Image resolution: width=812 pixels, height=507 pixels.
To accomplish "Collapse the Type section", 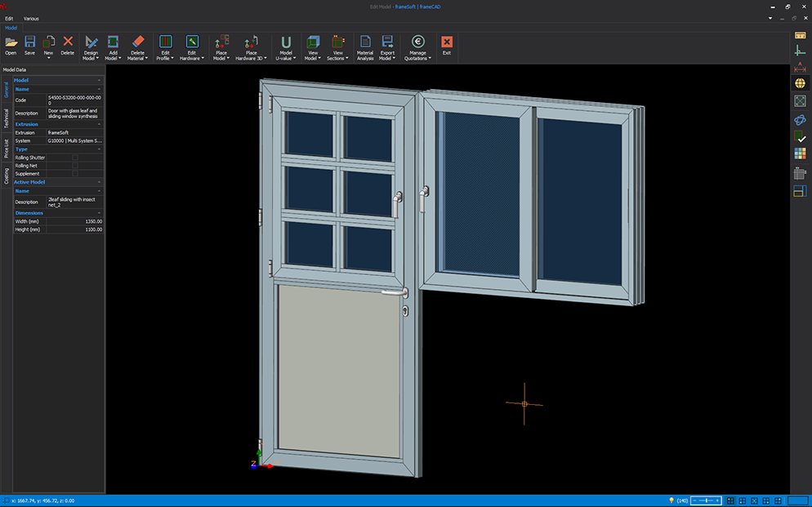I will (x=99, y=149).
